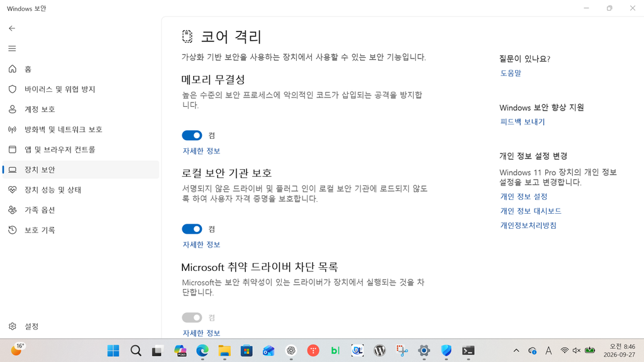This screenshot has width=644, height=362.
Task: Open 방화벽 및 네트워크 보호
Action: pyautogui.click(x=80, y=129)
